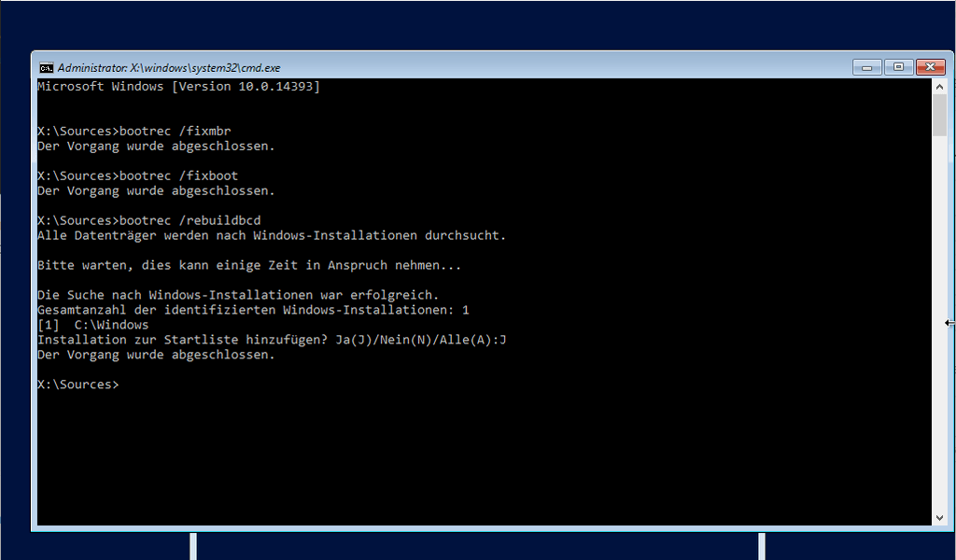Click the Microsoft Windows version line
Image resolution: width=956 pixels, height=560 pixels.
pos(178,87)
